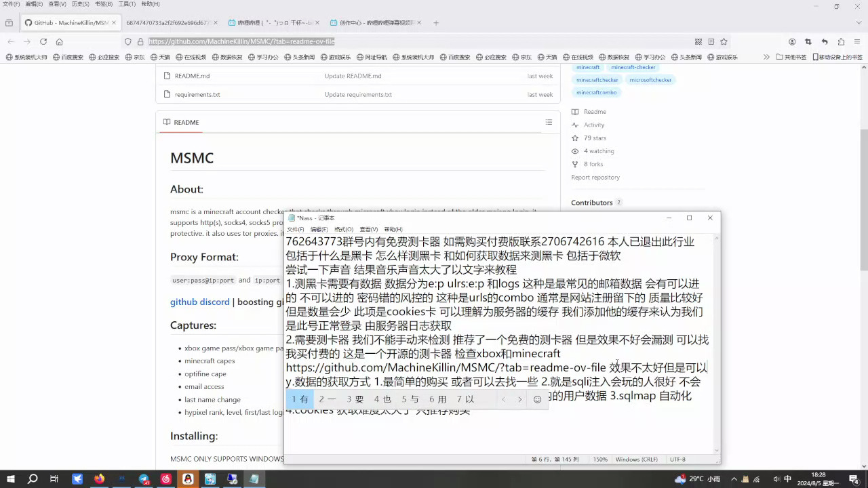Screen dimensions: 868x488
Task: Launch Firefox from the taskbar
Action: (x=100, y=479)
